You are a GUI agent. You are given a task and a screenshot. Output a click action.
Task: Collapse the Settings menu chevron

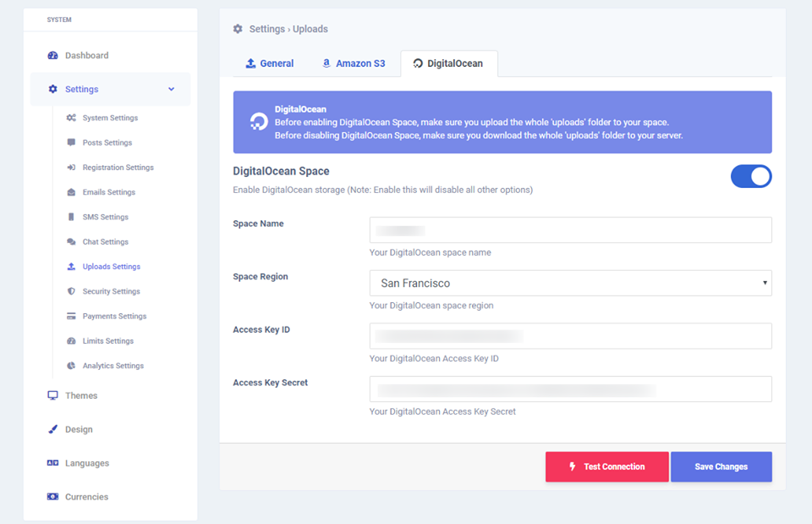[172, 89]
